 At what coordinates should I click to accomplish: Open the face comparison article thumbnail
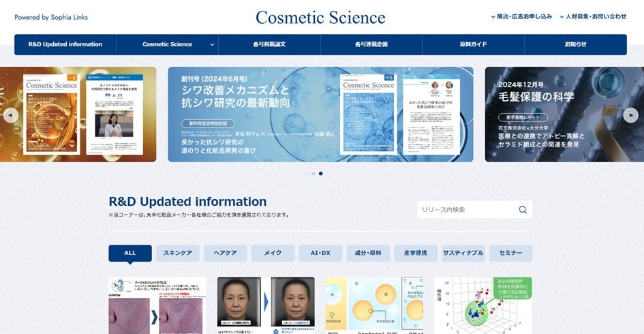pos(266,305)
